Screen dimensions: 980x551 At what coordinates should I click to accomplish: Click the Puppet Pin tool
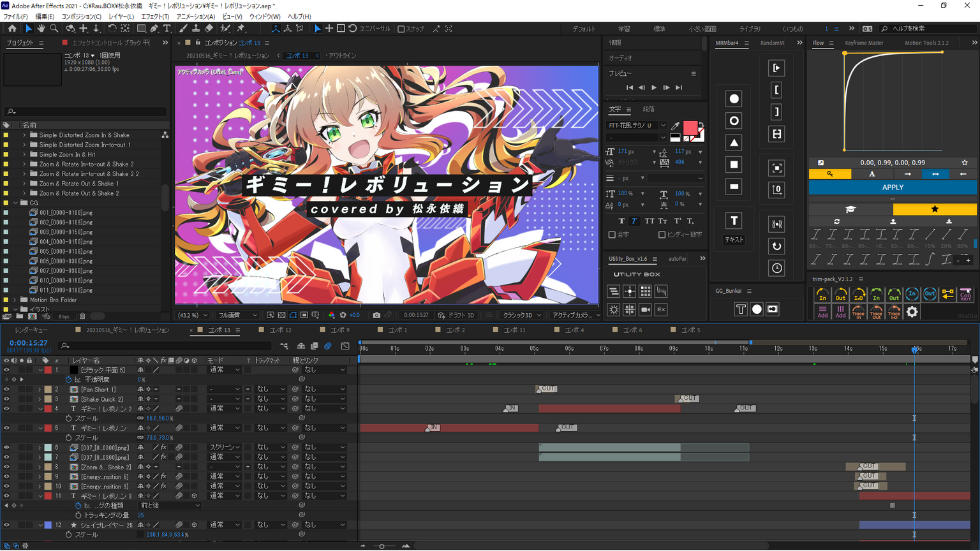tap(241, 29)
